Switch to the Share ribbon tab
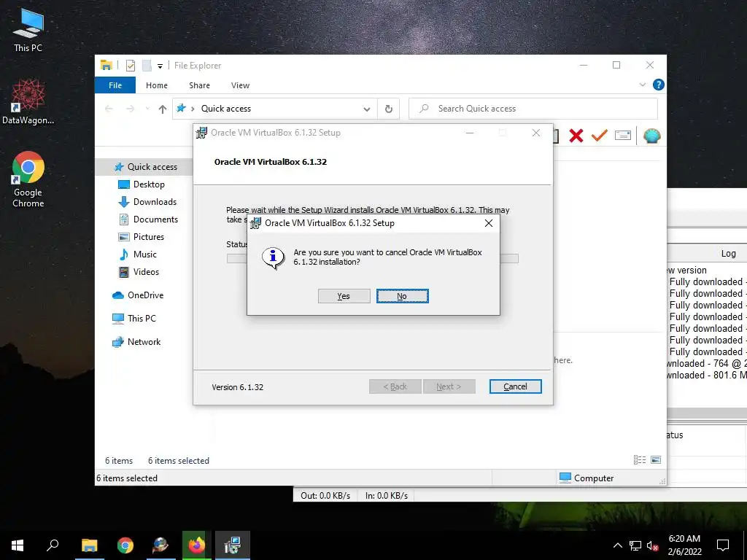 pos(199,85)
